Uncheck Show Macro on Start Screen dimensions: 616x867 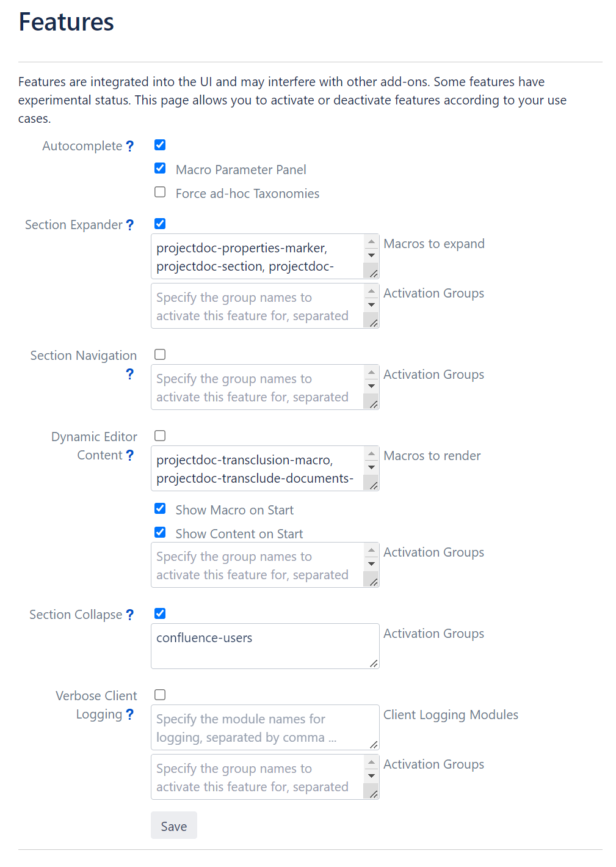(x=160, y=509)
